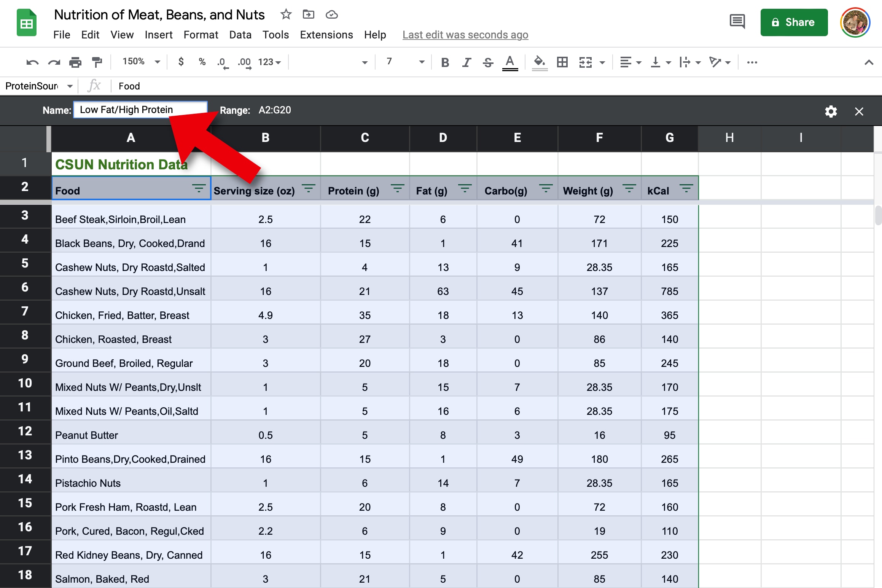This screenshot has width=882, height=588.
Task: Open the text color picker
Action: point(510,63)
